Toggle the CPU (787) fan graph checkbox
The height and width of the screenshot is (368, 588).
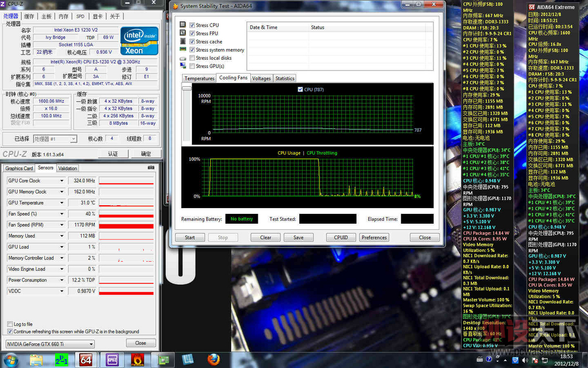tap(300, 89)
